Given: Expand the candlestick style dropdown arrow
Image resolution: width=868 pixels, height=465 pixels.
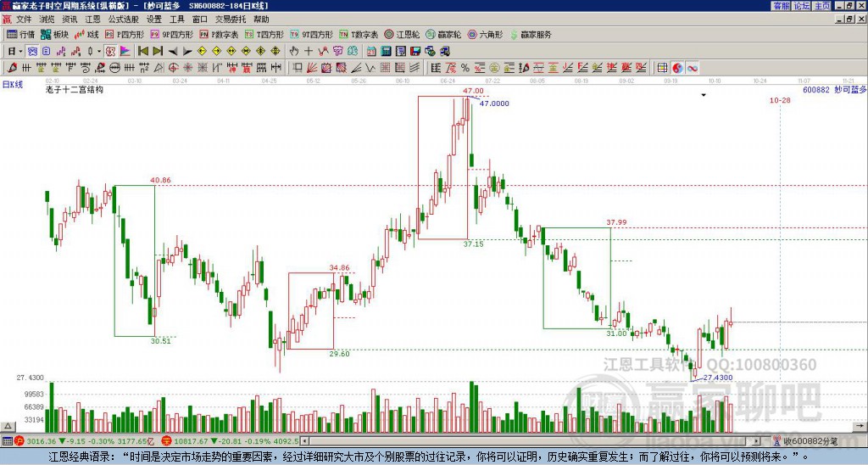Looking at the screenshot, I should tap(99, 52).
